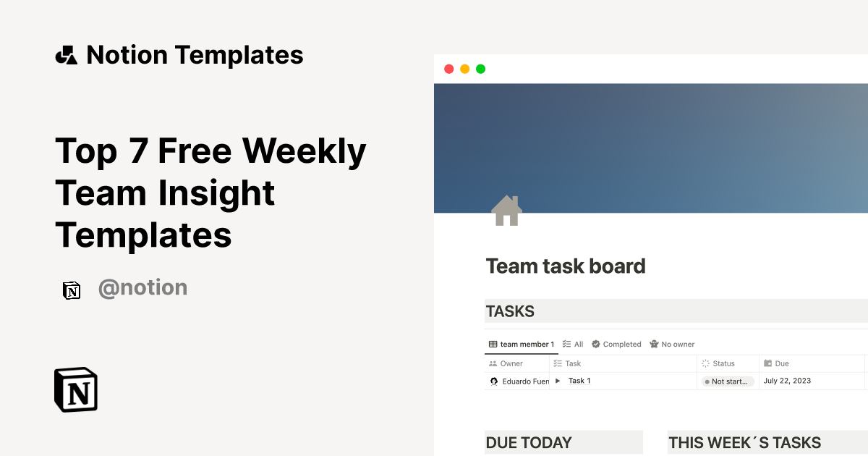Viewport: 868px width, 456px height.
Task: Select the large Notion N logo
Action: pyautogui.click(x=75, y=389)
